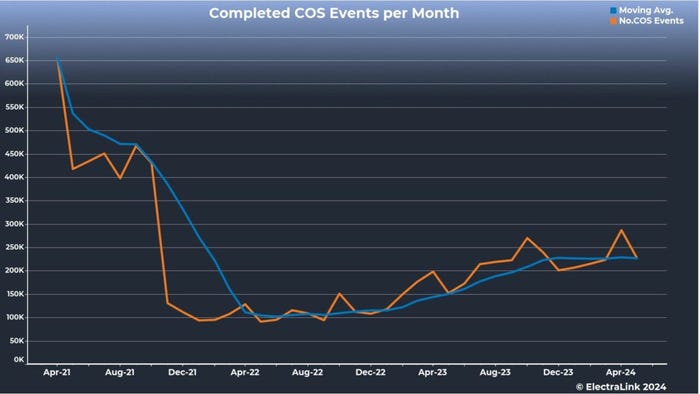This screenshot has height=394, width=700.
Task: Select the No.COS Events legend label
Action: [x=651, y=21]
